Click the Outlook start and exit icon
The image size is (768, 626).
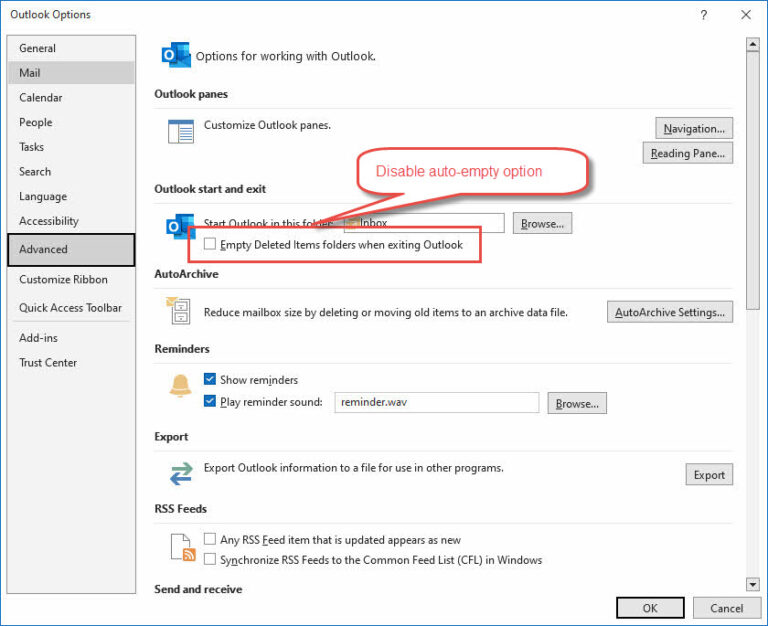(179, 226)
